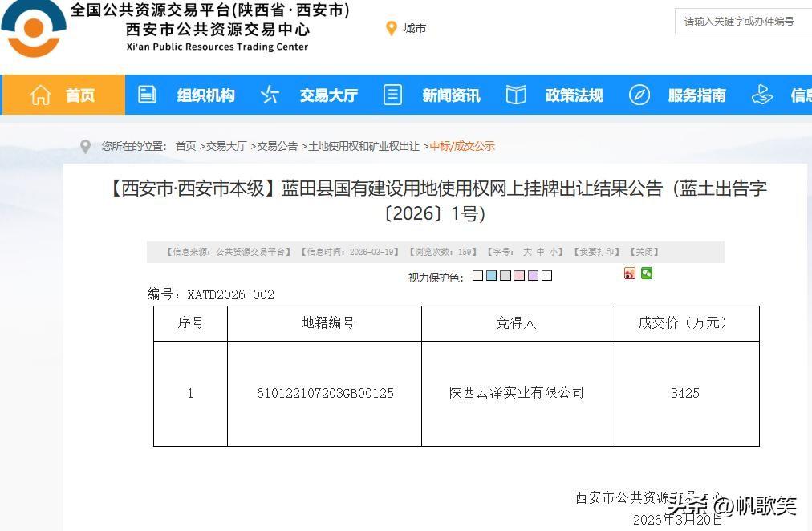Click the 成交价(万元) column header
The width and height of the screenshot is (812, 531).
[685, 323]
